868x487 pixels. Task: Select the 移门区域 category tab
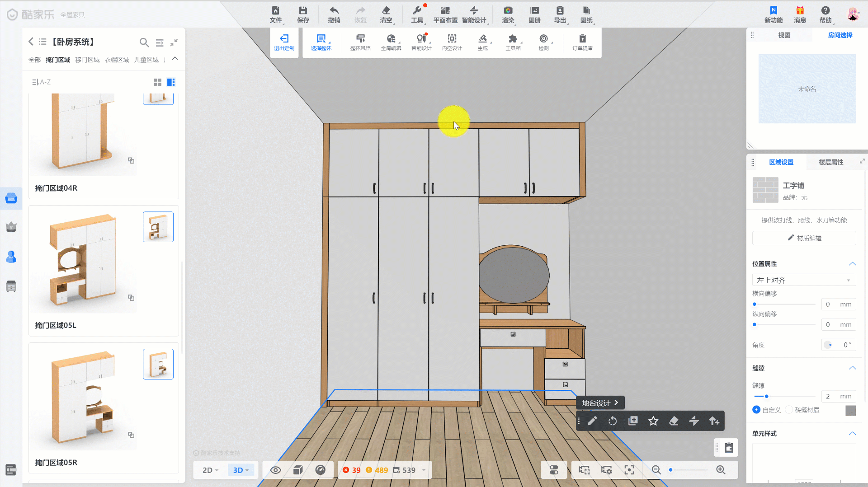coord(87,60)
